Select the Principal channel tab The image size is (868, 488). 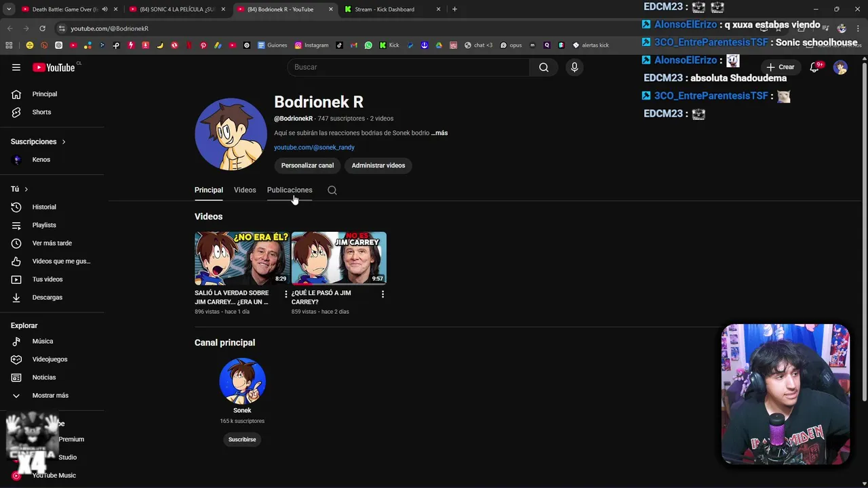coord(209,190)
